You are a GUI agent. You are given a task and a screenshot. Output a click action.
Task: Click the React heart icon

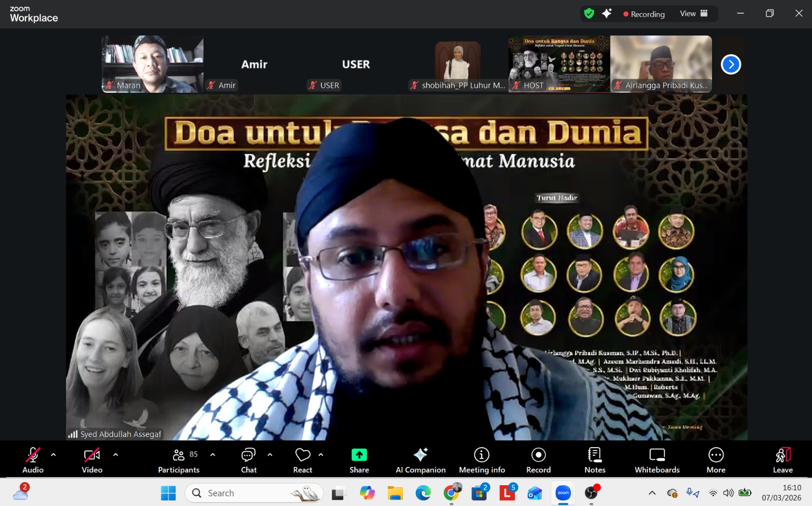(302, 455)
